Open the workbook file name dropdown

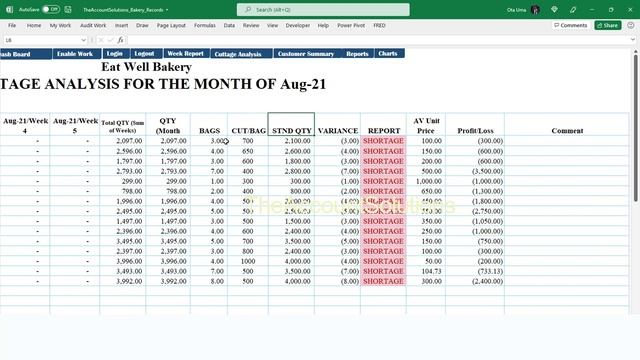(x=167, y=10)
